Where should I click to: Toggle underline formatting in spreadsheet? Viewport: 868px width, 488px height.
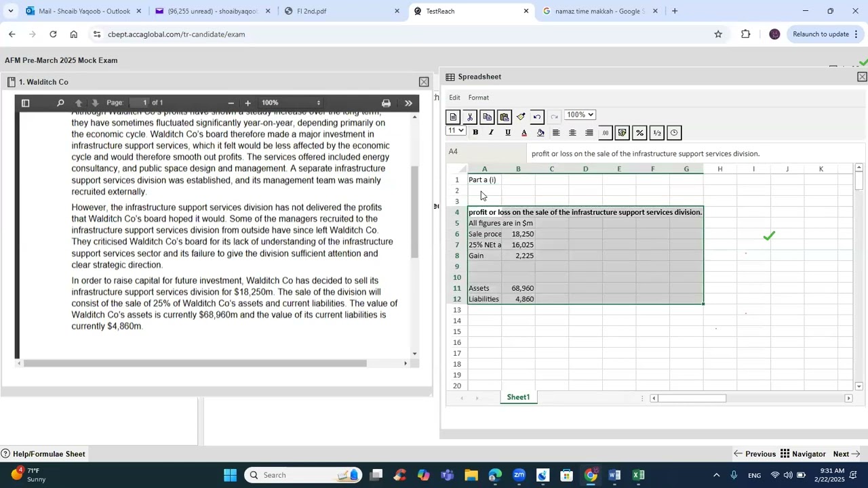pos(508,133)
